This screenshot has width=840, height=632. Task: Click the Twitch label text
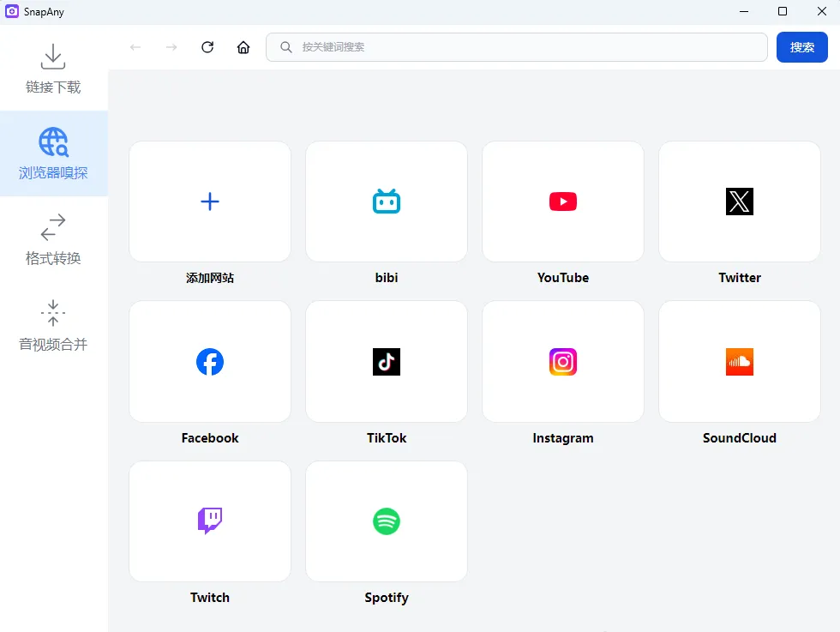pos(210,597)
